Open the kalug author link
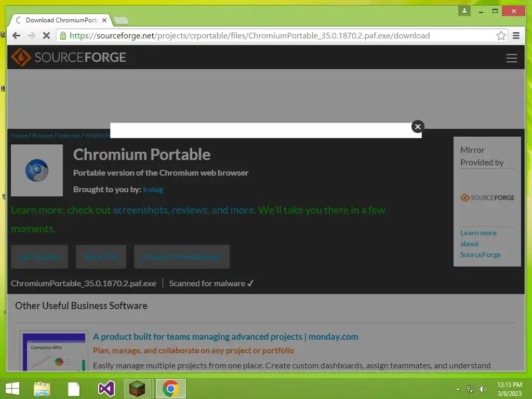This screenshot has width=532, height=399. 153,189
